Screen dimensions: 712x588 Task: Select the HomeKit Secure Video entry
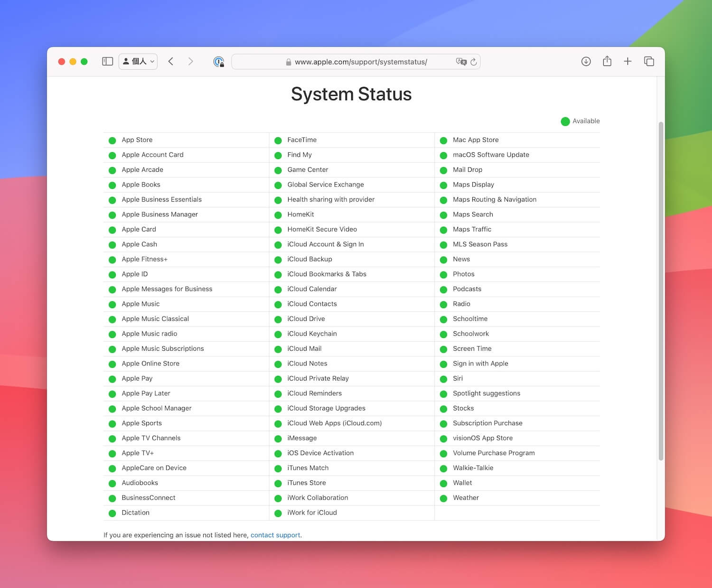coord(322,229)
